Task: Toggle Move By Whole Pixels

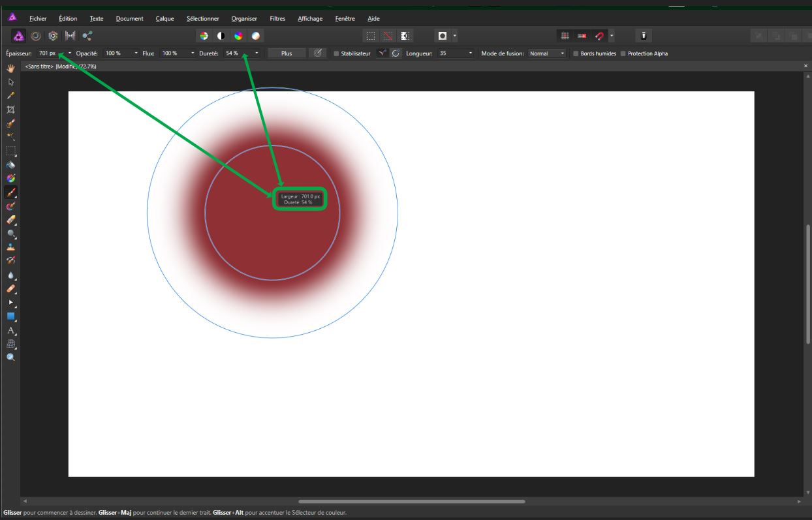Action: tap(582, 36)
